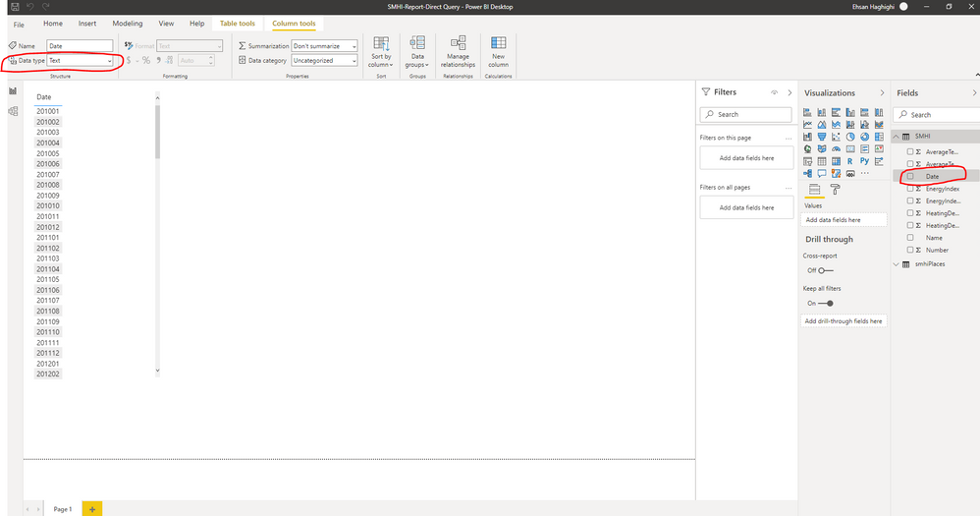Open the Format paint roller tab
The image size is (980, 516).
(835, 190)
